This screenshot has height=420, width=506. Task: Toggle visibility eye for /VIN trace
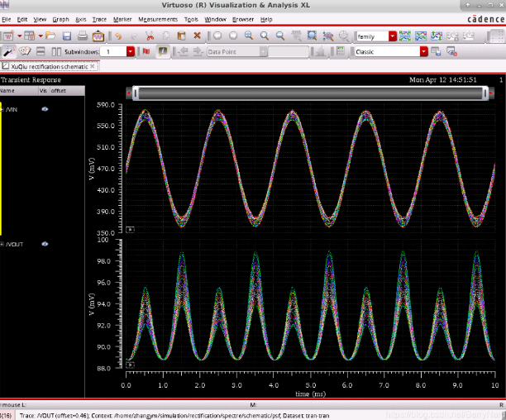pyautogui.click(x=45, y=108)
